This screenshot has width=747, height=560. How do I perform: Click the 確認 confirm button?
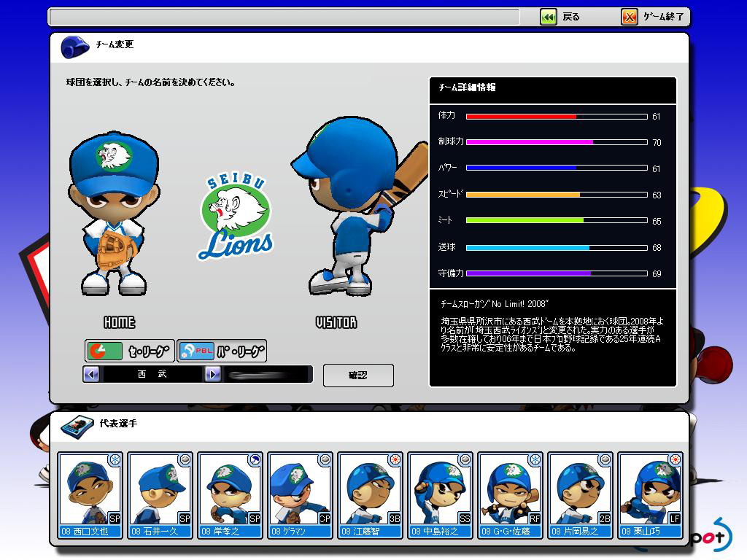pos(358,376)
